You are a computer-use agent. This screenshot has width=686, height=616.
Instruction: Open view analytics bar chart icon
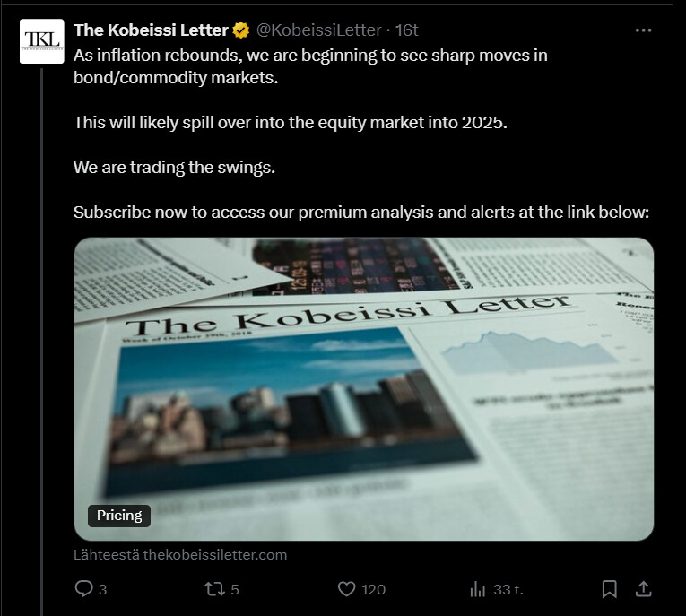pos(477,589)
